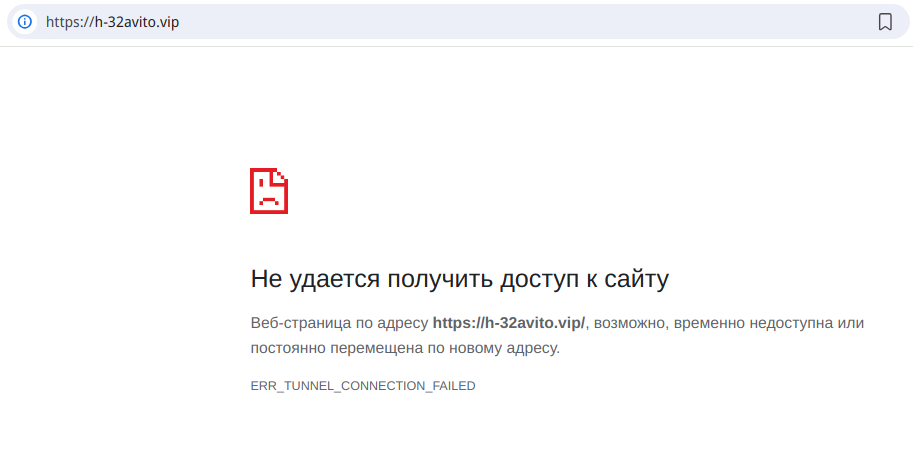The image size is (913, 464).
Task: Click the ERR_TUNNEL_CONNECTION_FAILED error code
Action: tap(363, 386)
